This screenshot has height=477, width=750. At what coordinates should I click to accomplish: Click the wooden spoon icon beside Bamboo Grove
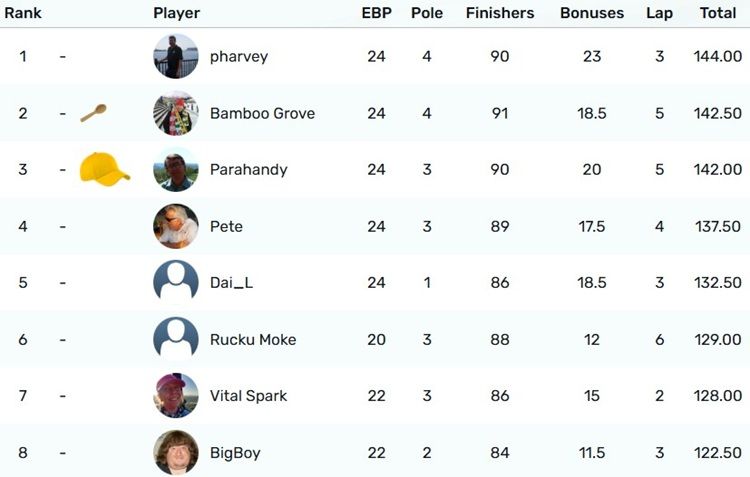[93, 113]
